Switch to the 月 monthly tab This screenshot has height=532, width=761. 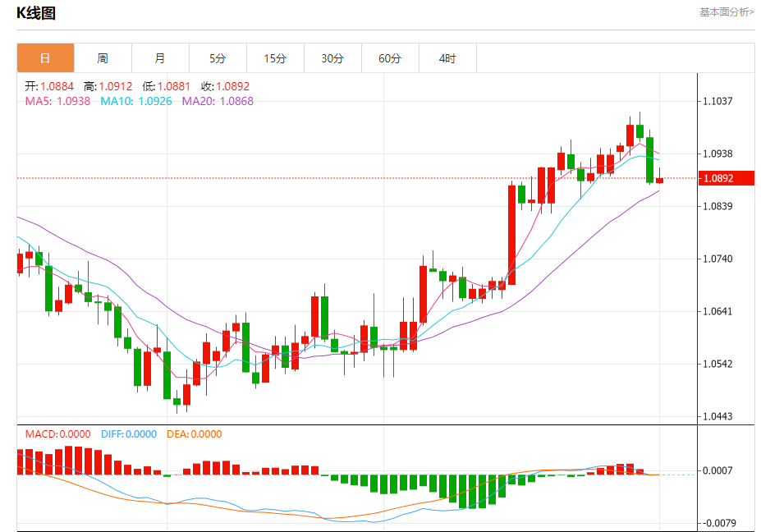pos(160,58)
